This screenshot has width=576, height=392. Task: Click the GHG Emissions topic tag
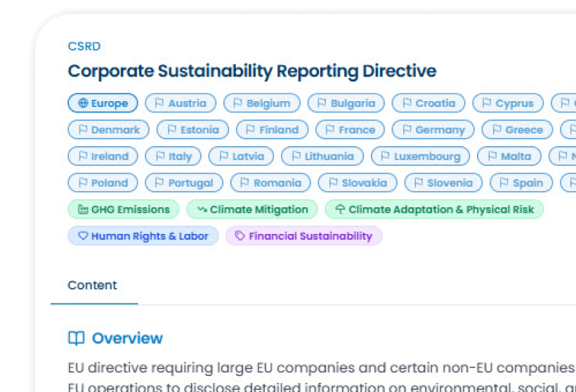(x=124, y=209)
